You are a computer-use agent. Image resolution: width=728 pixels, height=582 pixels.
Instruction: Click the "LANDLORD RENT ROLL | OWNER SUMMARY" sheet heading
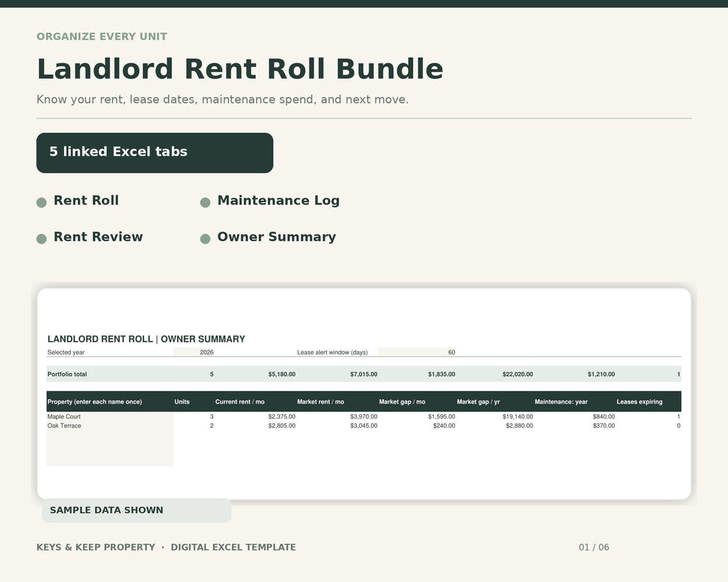(x=146, y=339)
